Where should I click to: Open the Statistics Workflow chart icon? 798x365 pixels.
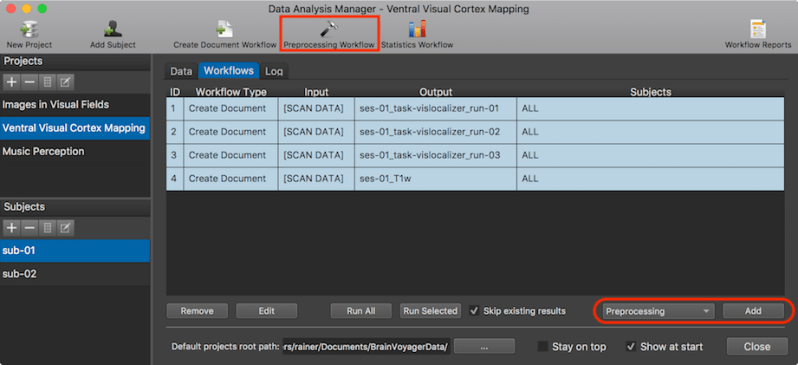(x=417, y=34)
